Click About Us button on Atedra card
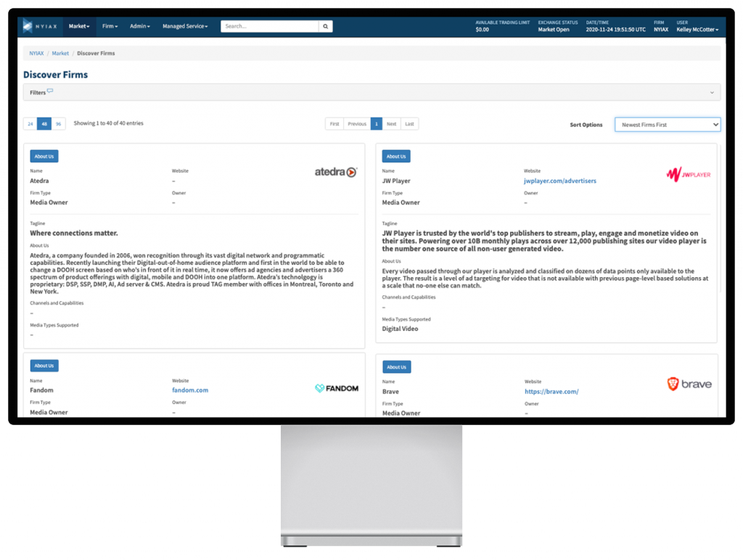 click(44, 157)
